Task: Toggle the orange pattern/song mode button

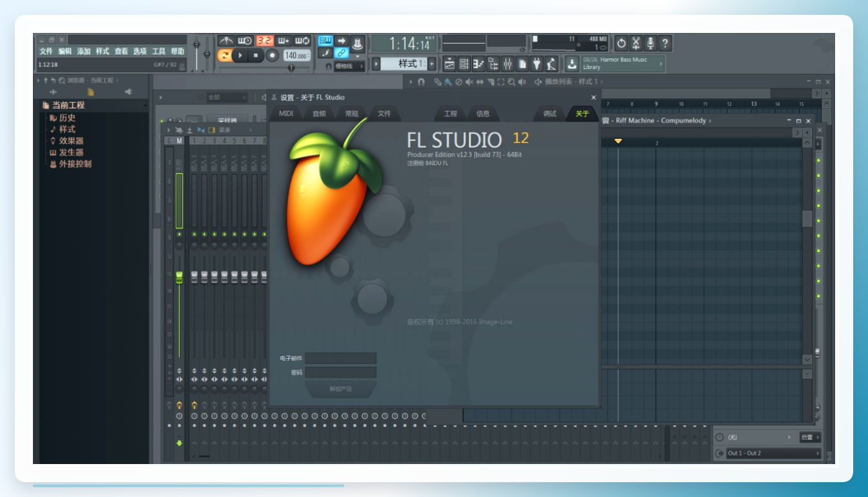Action: pyautogui.click(x=225, y=56)
